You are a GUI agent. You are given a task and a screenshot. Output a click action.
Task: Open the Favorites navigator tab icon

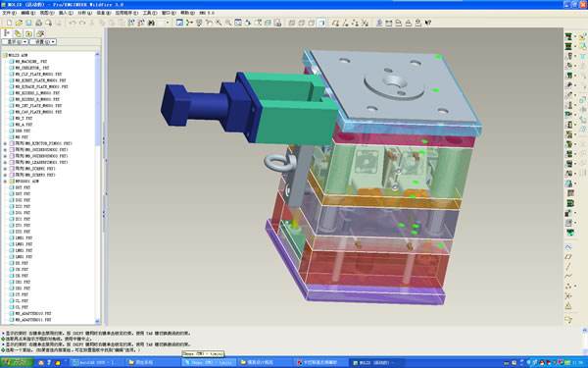pyautogui.click(x=28, y=33)
